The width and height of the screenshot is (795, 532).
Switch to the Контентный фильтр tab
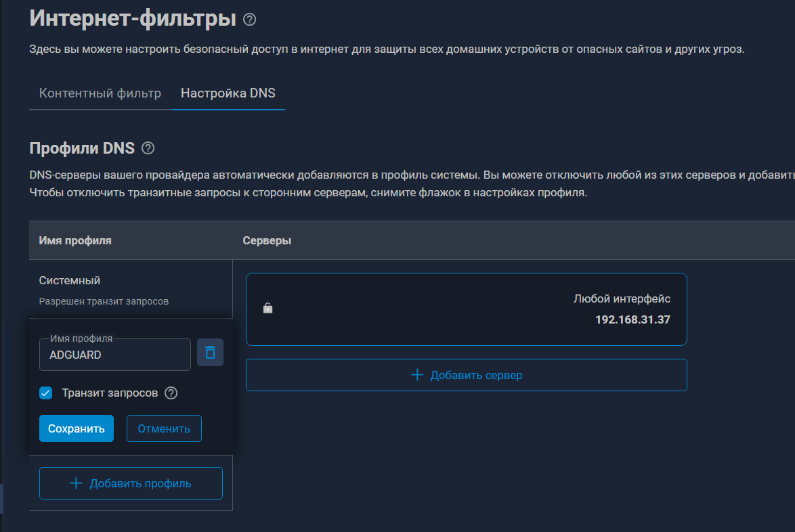[x=100, y=93]
